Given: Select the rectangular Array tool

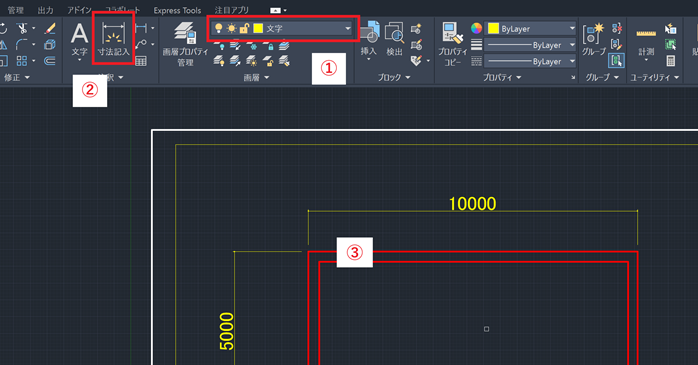Looking at the screenshot, I should [21, 61].
